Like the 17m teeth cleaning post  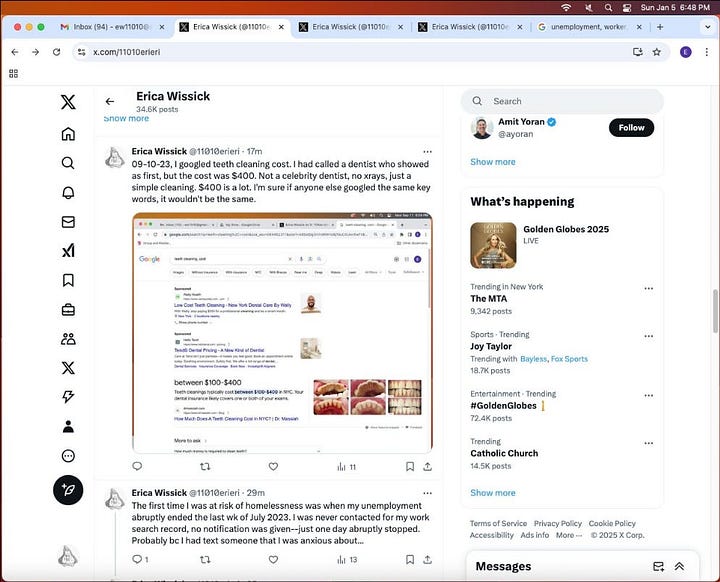[x=273, y=467]
